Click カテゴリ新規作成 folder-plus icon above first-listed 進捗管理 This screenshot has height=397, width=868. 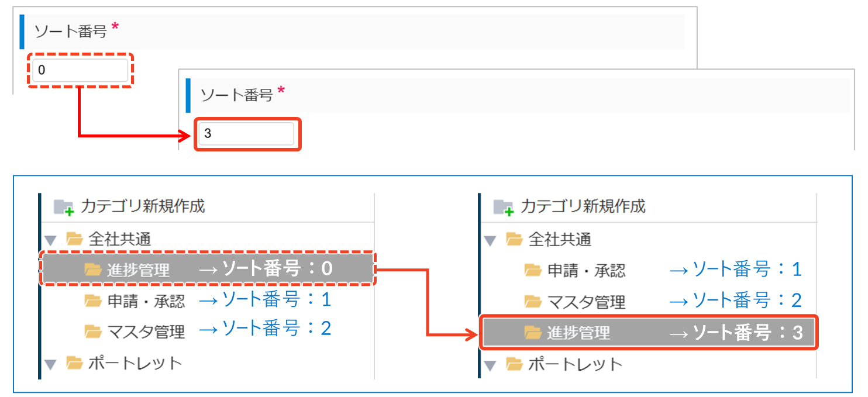[x=64, y=207]
